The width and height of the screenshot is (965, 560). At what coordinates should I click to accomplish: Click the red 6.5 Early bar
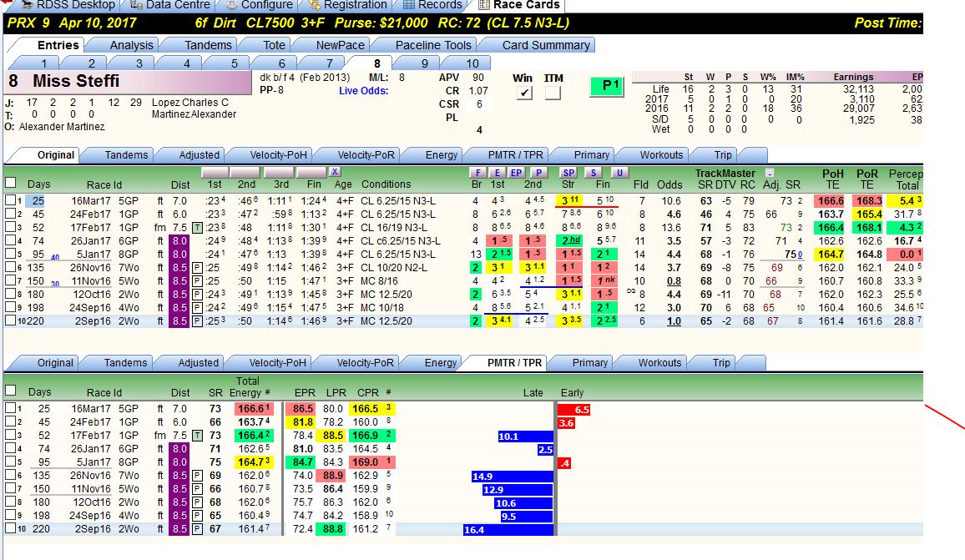click(x=574, y=409)
